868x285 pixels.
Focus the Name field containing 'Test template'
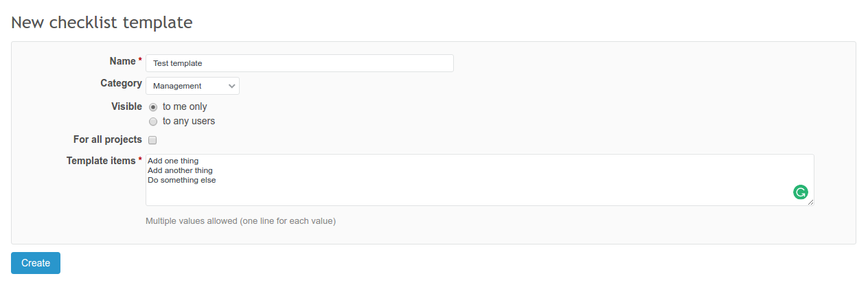[299, 63]
